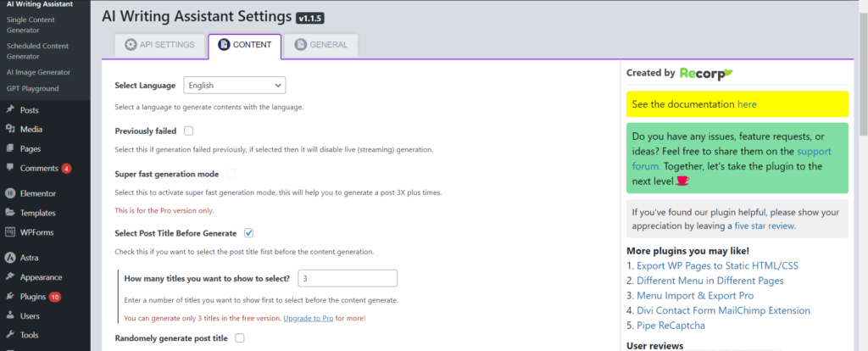Switch to the API SETTINGS tab
Viewport: 868px width, 351px height.
(160, 45)
